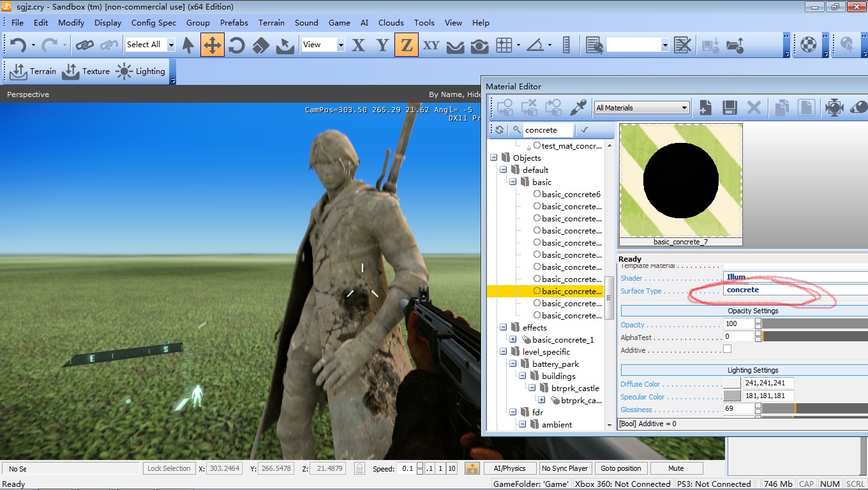Collapse the battery_park folder
868x490 pixels.
(513, 364)
